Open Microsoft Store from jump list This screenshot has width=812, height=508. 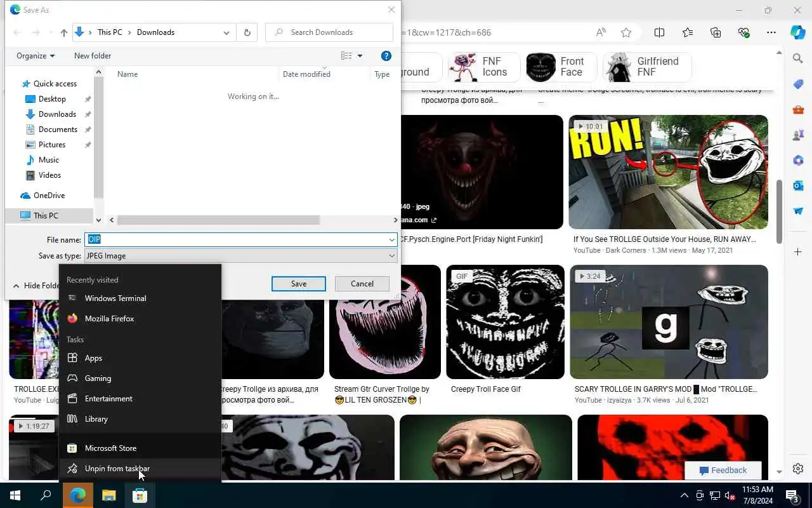click(140, 448)
